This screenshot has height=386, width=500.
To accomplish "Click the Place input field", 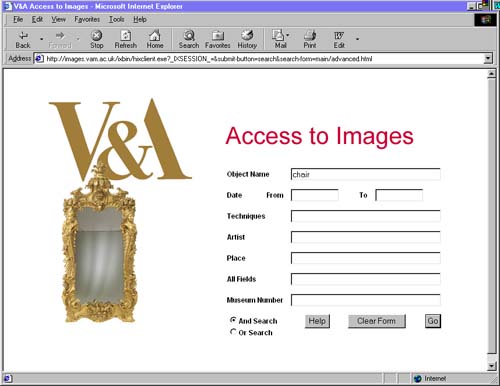I will pyautogui.click(x=366, y=258).
